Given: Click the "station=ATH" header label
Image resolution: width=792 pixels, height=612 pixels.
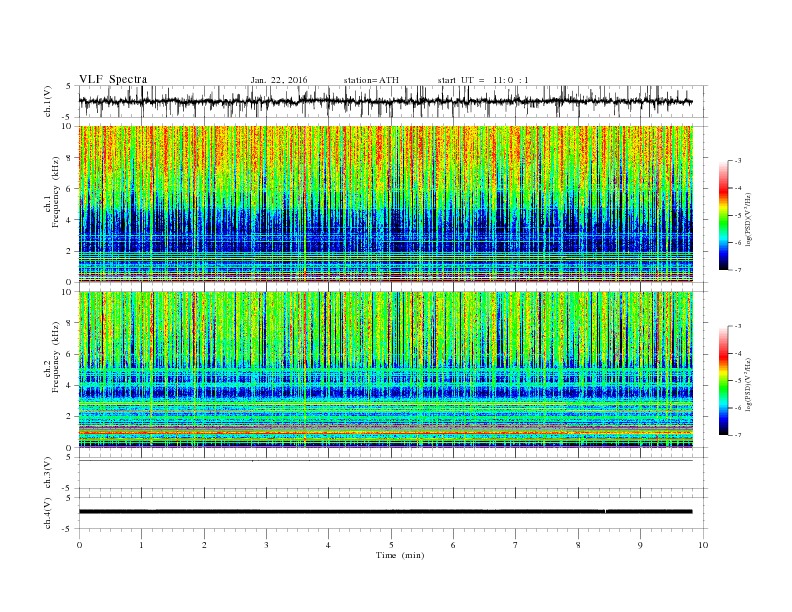Looking at the screenshot, I should [x=371, y=80].
